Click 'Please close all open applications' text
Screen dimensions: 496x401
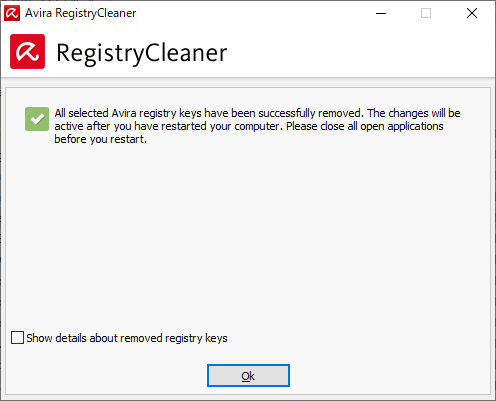[x=365, y=126]
